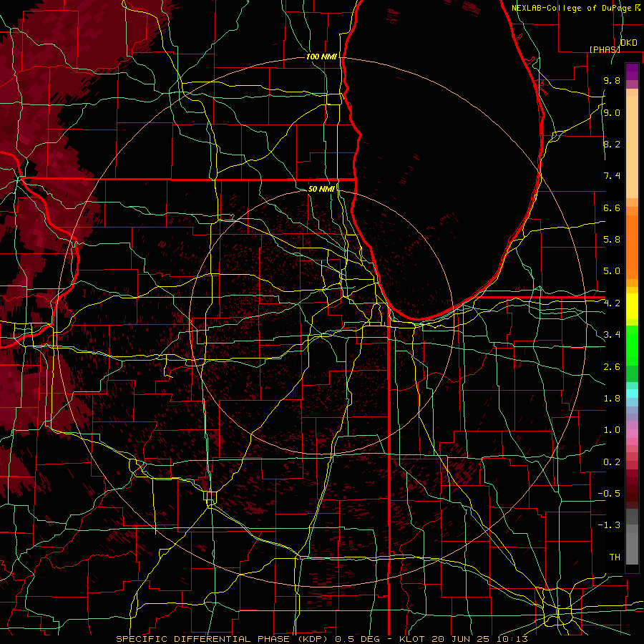Click the 2.6 value on the legend
644x644 pixels.
click(612, 367)
